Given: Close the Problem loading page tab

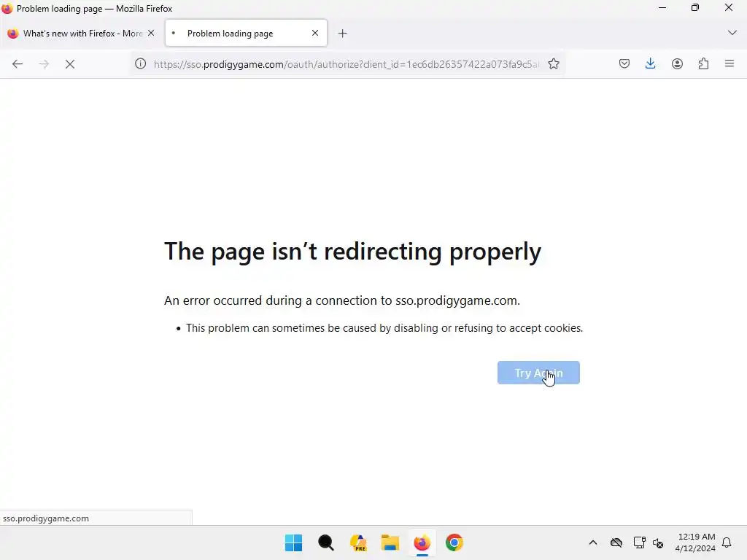Looking at the screenshot, I should coord(315,33).
